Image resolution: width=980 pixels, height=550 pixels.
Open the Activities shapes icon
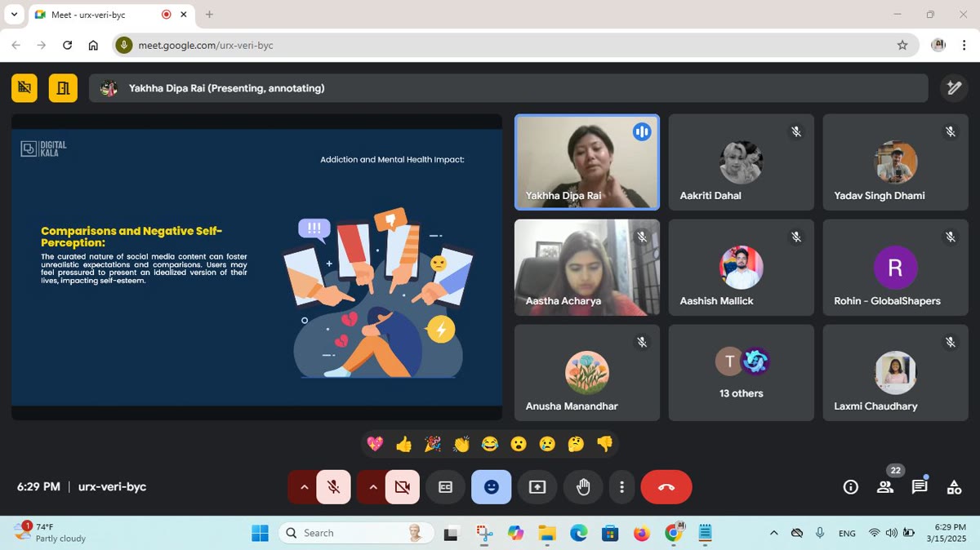tap(954, 487)
